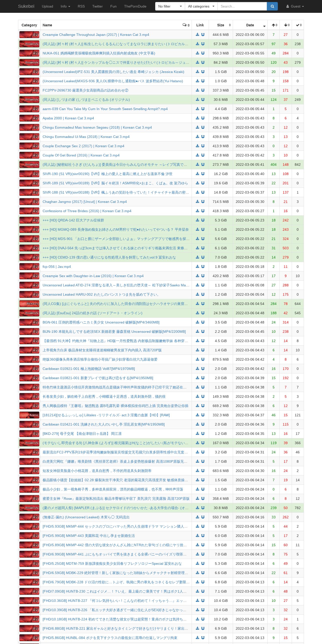Image resolution: width=322 pixels, height=644 pixels.
Task: Expand the Info menu
Action: coord(65,6)
